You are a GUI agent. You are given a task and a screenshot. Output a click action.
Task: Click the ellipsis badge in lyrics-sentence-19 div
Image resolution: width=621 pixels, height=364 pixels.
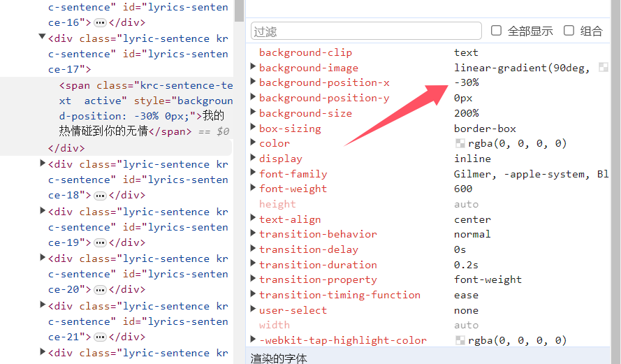click(x=100, y=242)
